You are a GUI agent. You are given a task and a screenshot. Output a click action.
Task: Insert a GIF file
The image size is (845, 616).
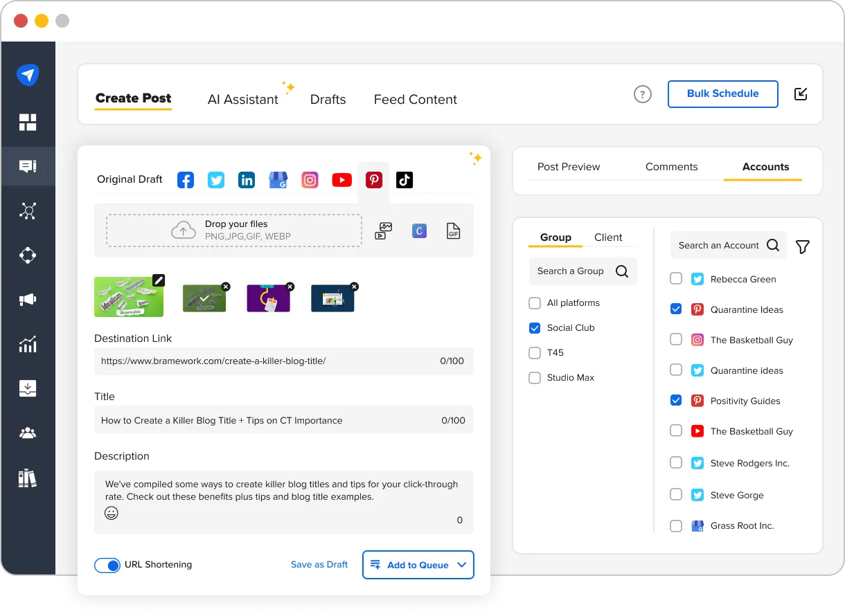pyautogui.click(x=453, y=230)
